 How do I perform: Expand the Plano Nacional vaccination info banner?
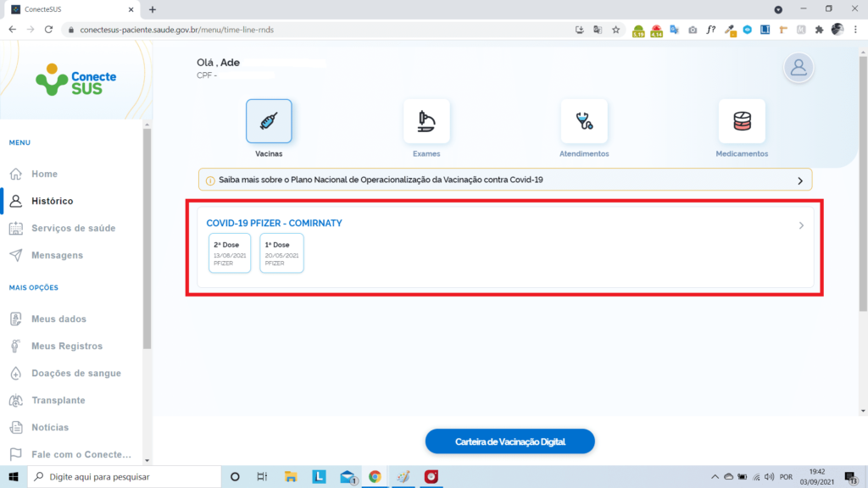pyautogui.click(x=799, y=180)
